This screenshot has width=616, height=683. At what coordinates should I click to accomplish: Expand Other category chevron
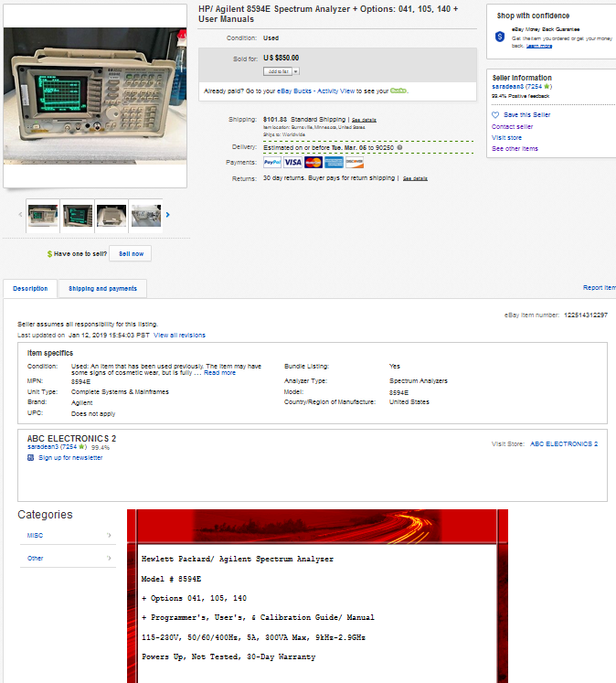click(110, 558)
